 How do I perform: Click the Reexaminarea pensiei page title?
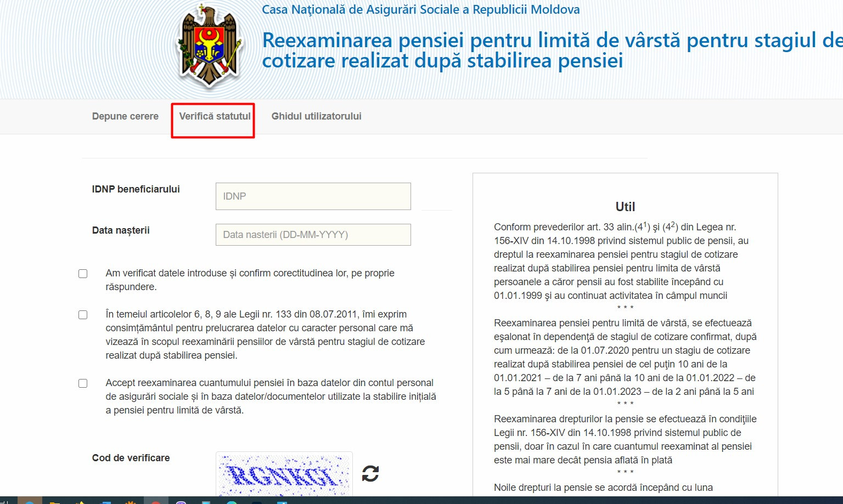tap(552, 50)
